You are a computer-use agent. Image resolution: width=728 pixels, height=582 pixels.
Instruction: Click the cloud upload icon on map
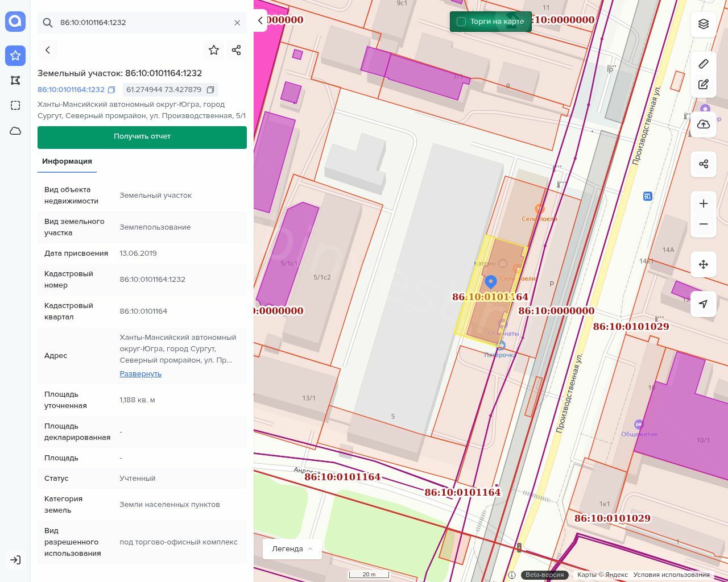coord(704,124)
